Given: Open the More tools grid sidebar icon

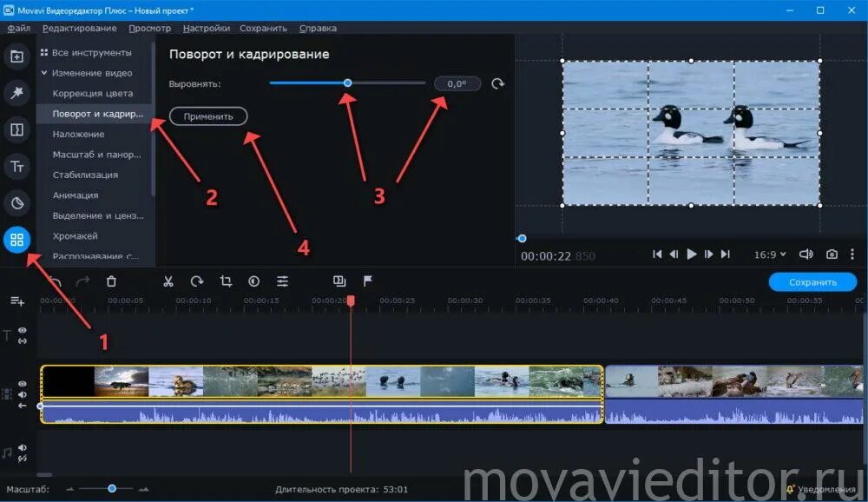Looking at the screenshot, I should pos(16,240).
